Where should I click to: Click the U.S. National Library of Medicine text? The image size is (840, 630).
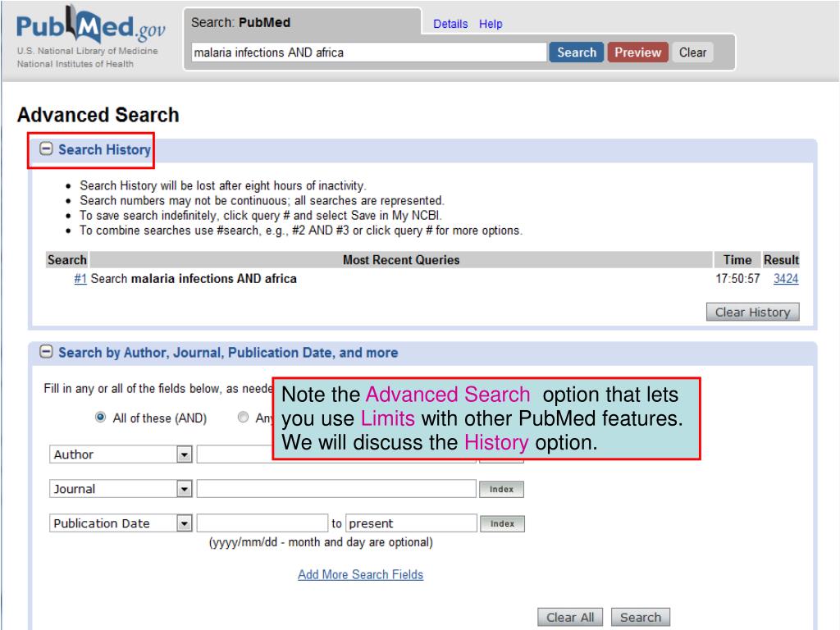(87, 51)
